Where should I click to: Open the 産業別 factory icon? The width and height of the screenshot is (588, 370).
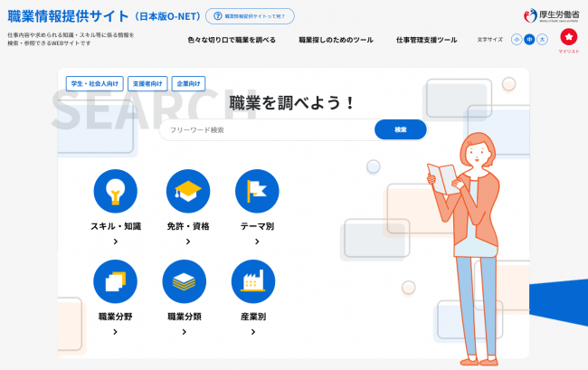pos(253,281)
